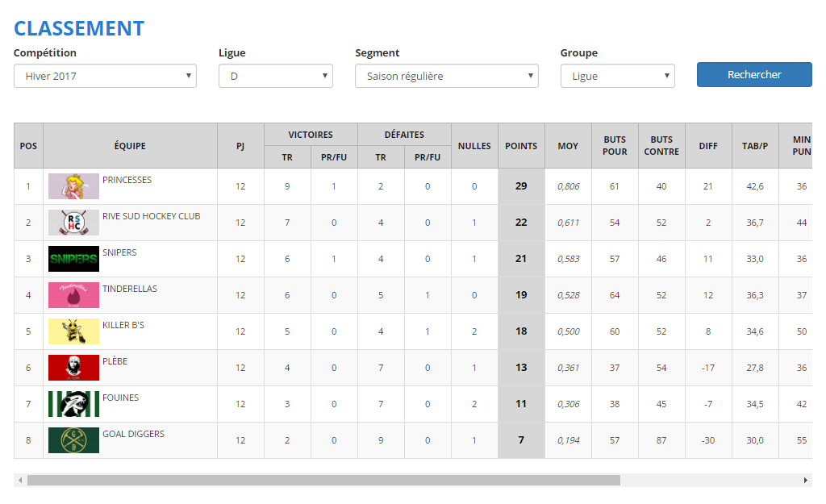Click the Rive Sud Hockey Club logo
Screen dimensions: 826x504
pyautogui.click(x=73, y=223)
